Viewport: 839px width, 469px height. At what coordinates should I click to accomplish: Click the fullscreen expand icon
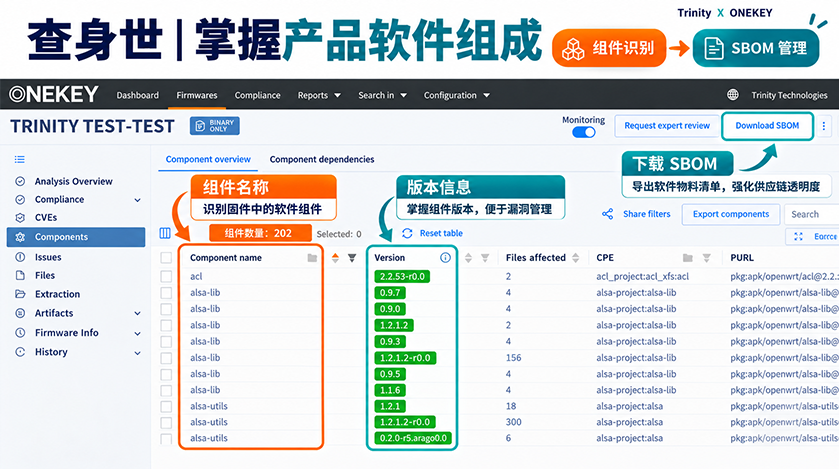click(798, 236)
